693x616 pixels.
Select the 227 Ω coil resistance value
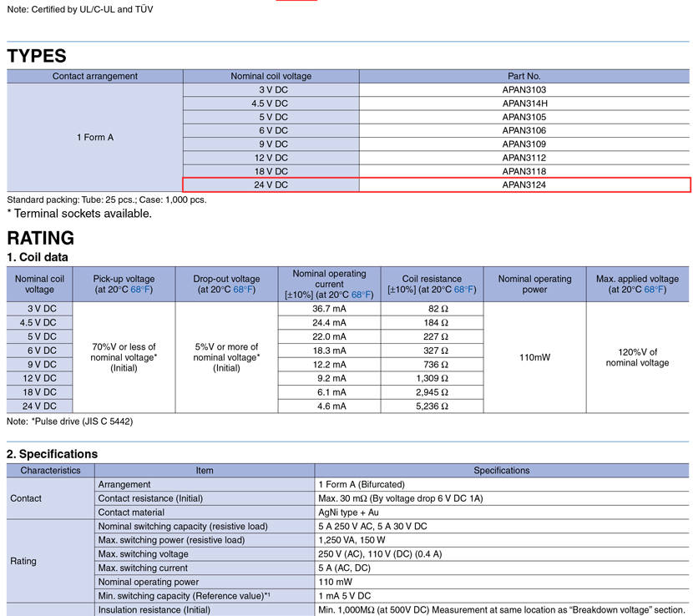tap(436, 336)
